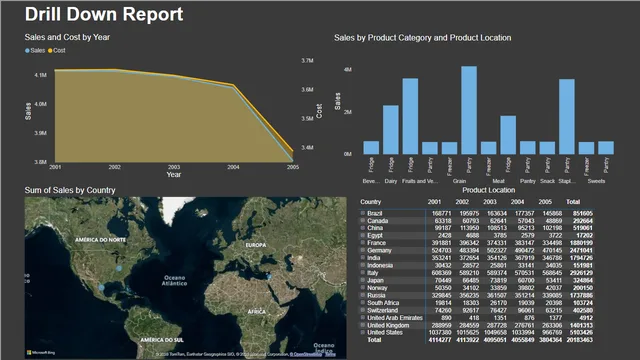Open the map Terms link
Image resolution: width=640 pixels, height=360 pixels.
tap(330, 354)
